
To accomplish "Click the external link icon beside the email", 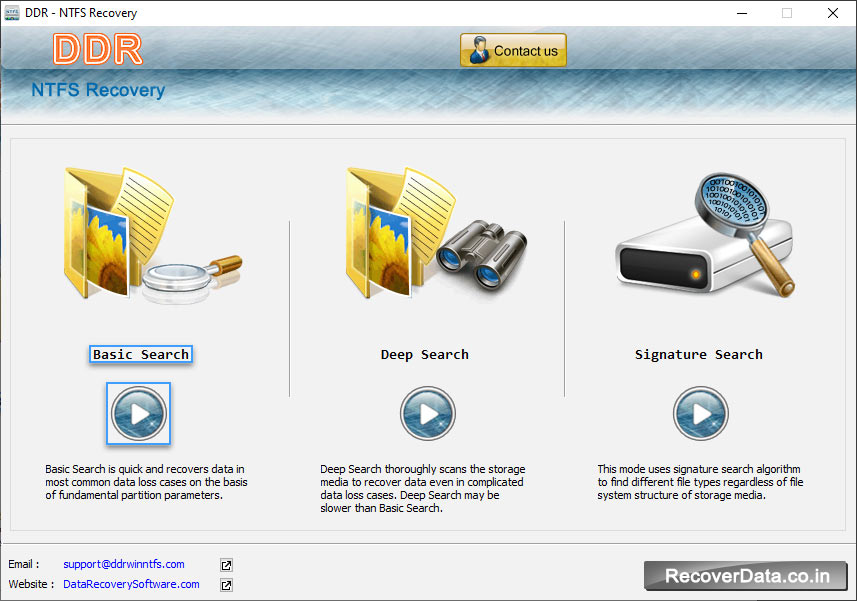I will (x=226, y=565).
